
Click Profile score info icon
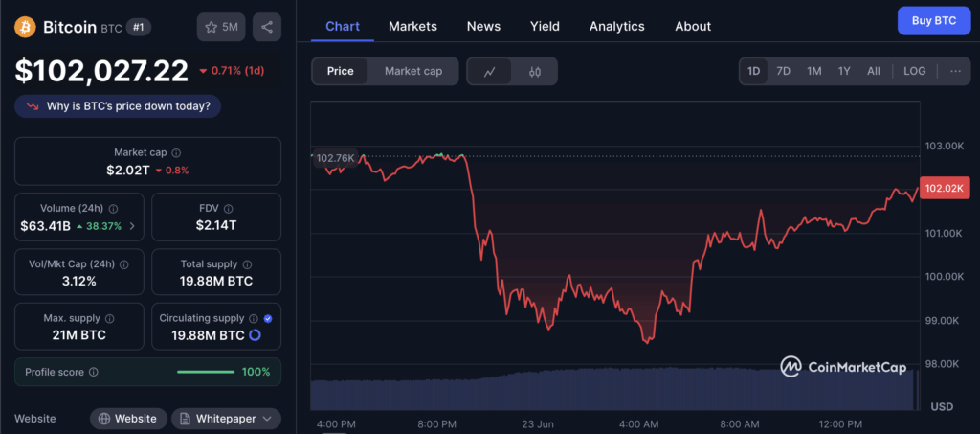(93, 372)
